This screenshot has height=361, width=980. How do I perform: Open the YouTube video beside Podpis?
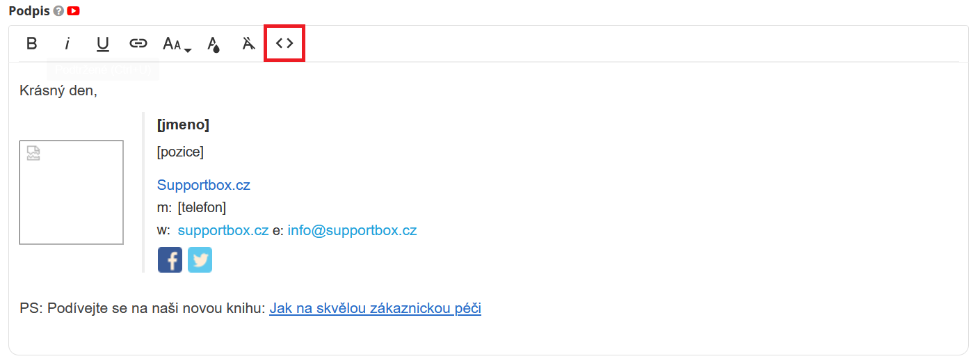[x=73, y=11]
